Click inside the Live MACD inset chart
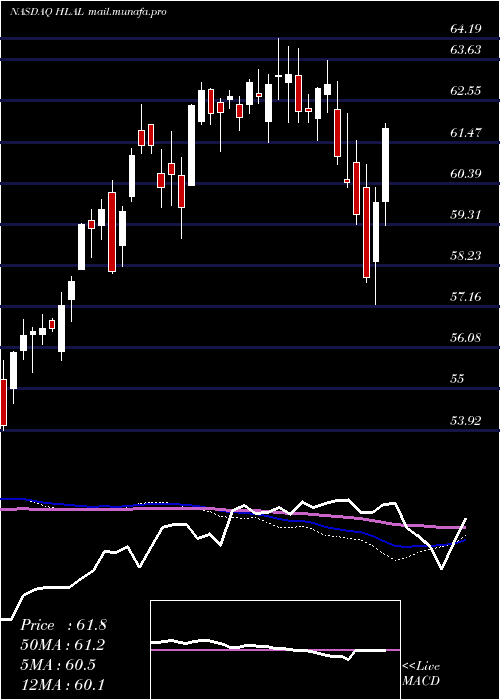500x700 pixels. (x=275, y=650)
